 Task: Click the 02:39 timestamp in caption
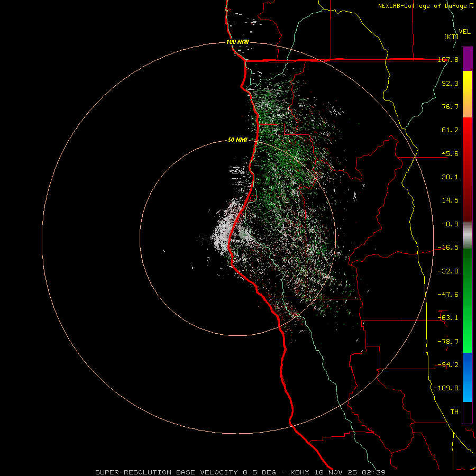[374, 472]
